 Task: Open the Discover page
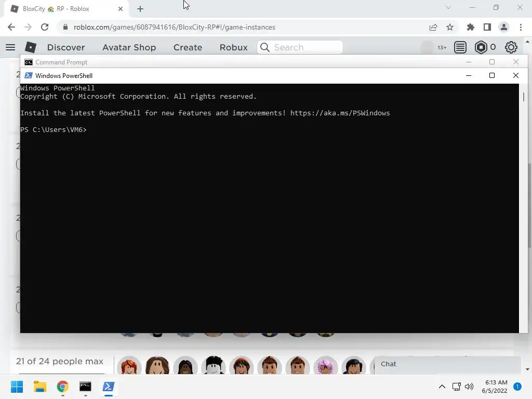66,47
